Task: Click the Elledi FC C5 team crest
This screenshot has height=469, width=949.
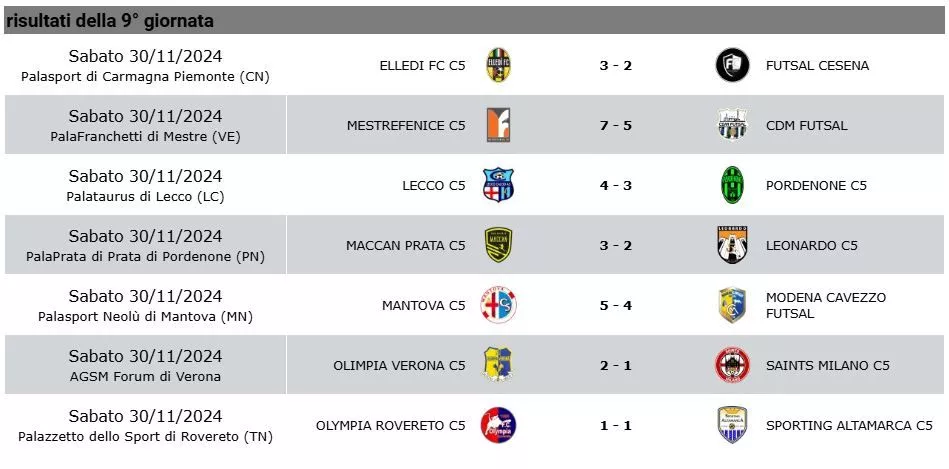Action: (498, 65)
